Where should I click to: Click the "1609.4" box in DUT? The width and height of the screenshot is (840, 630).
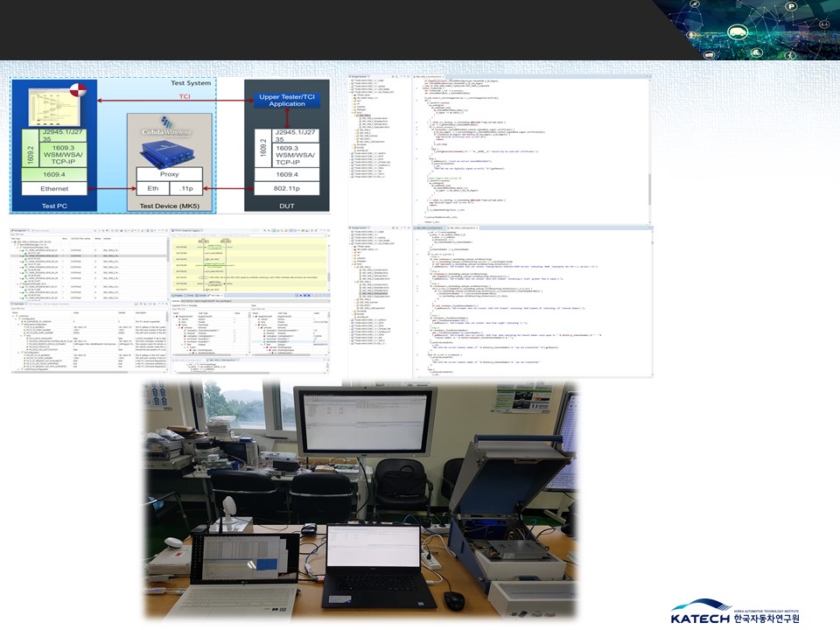point(287,175)
